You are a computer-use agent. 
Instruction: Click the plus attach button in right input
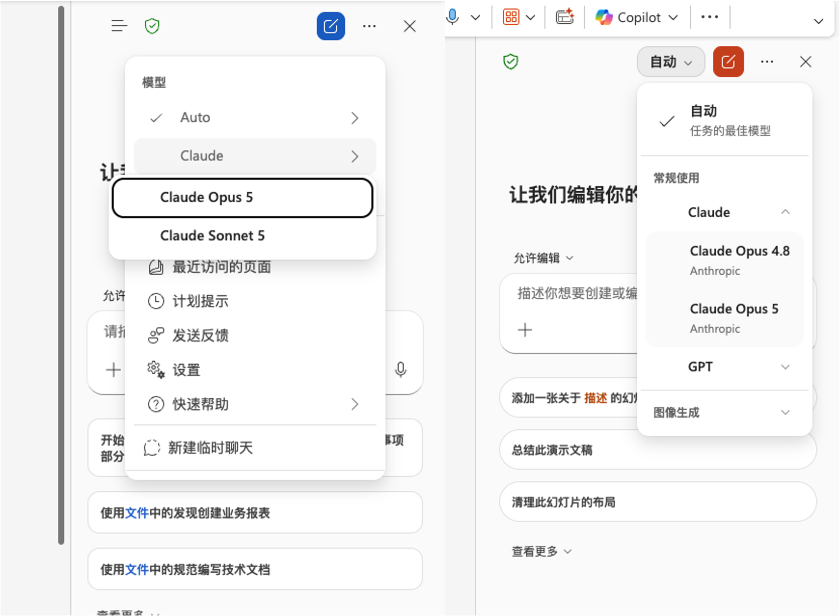tap(525, 330)
